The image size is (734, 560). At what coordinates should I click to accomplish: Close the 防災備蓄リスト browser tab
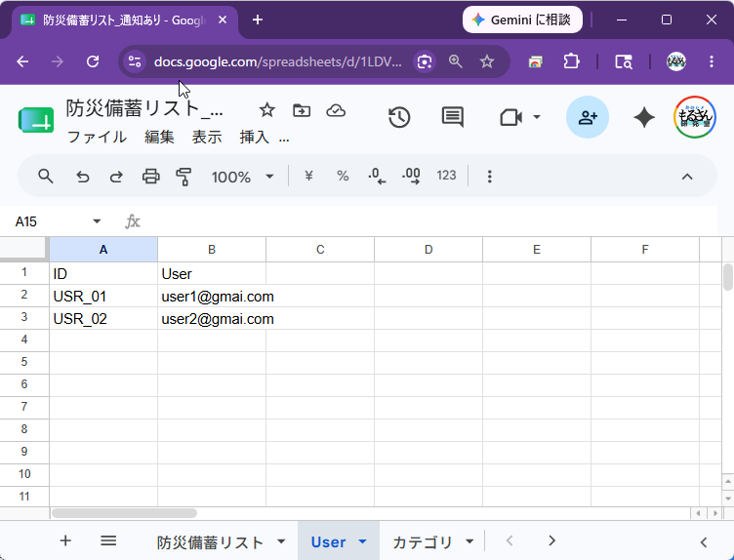223,20
